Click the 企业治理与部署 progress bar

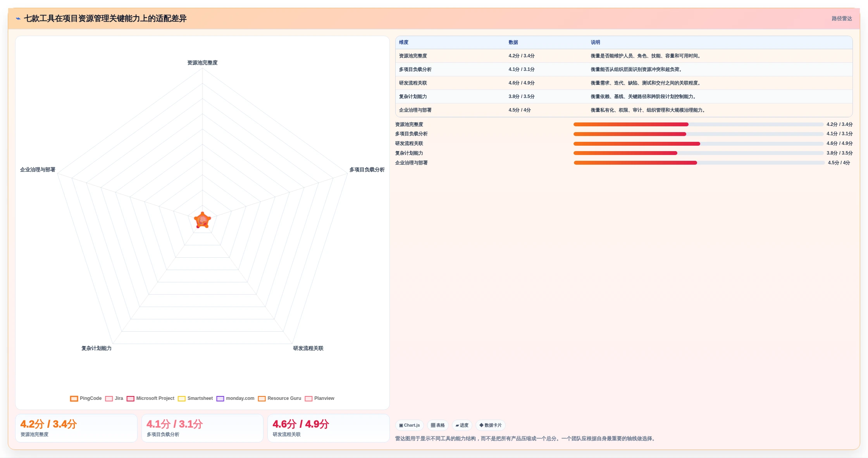(x=699, y=163)
